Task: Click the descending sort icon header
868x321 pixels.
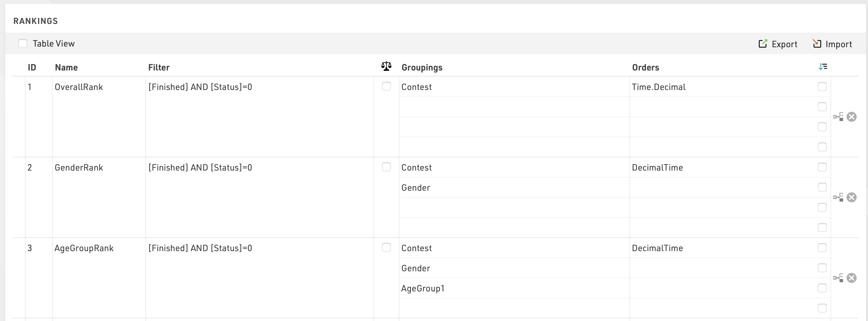Action: tap(823, 67)
